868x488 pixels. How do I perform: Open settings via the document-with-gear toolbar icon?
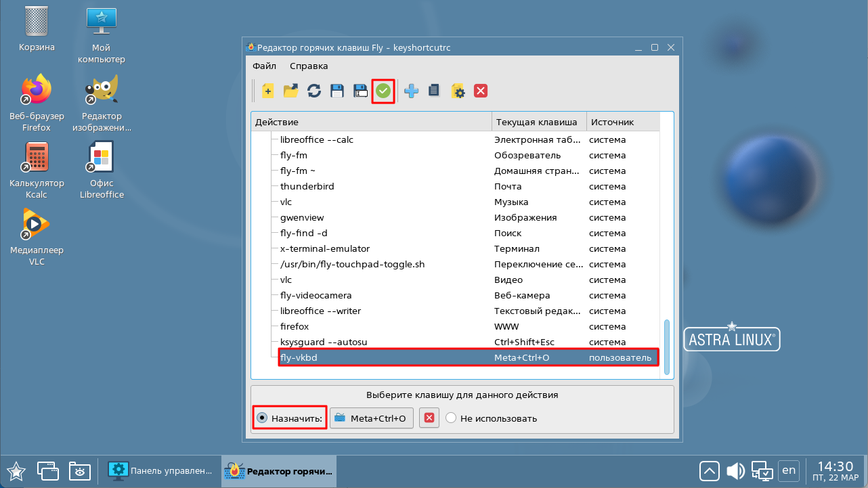coord(458,91)
